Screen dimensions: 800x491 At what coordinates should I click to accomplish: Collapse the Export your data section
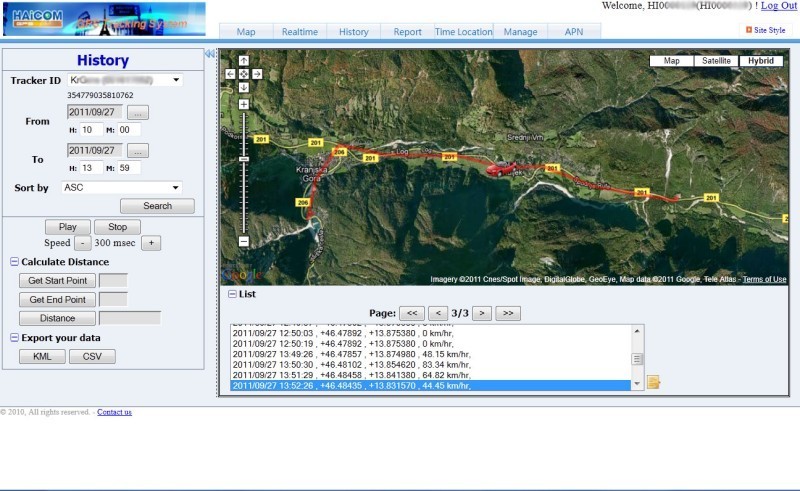14,338
